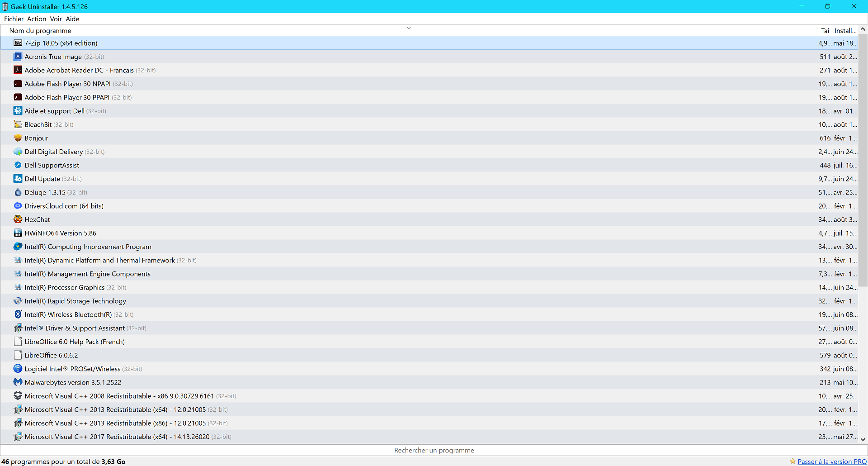The width and height of the screenshot is (868, 466).
Task: Click size value 511 for Acronis True Image
Action: (825, 57)
